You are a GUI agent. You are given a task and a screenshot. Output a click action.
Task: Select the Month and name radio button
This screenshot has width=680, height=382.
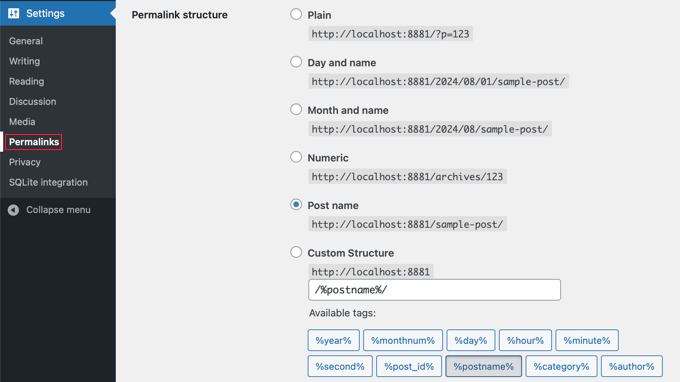pos(296,109)
